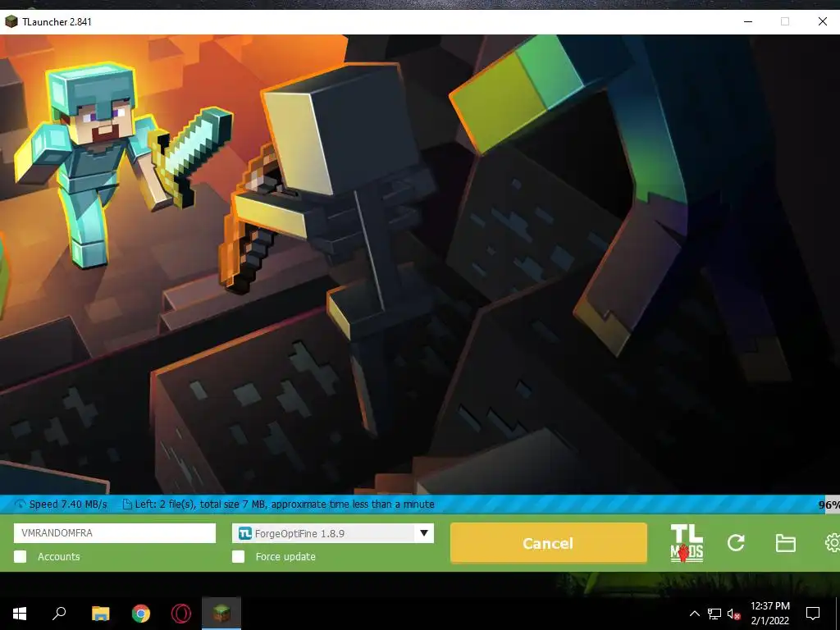Click the Accounts label
This screenshot has height=630, width=840.
click(x=59, y=557)
